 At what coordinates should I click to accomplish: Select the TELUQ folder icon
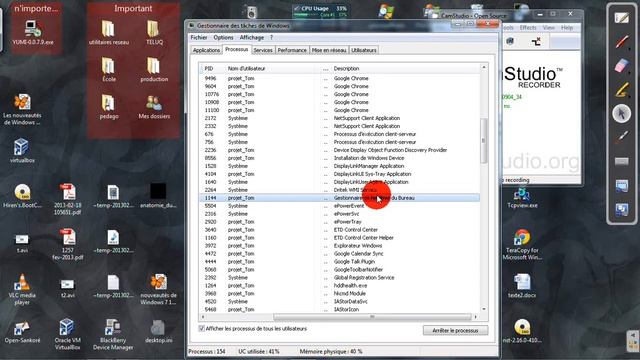154,32
